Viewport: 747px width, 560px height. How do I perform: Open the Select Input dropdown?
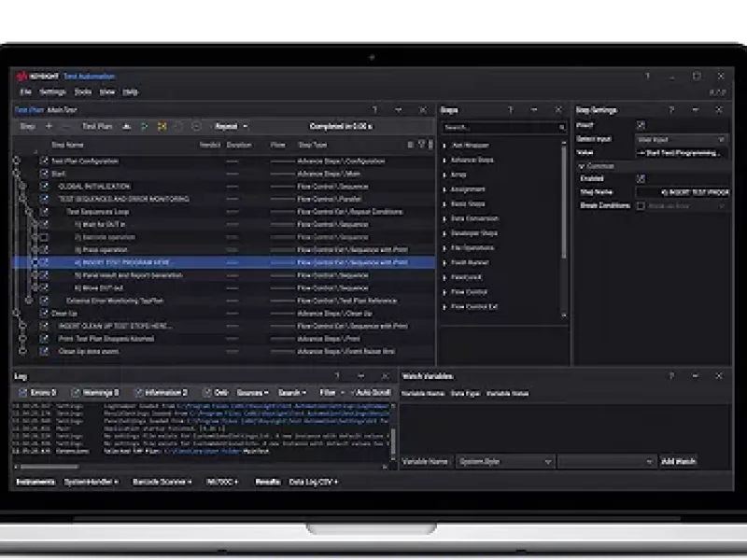pyautogui.click(x=682, y=139)
